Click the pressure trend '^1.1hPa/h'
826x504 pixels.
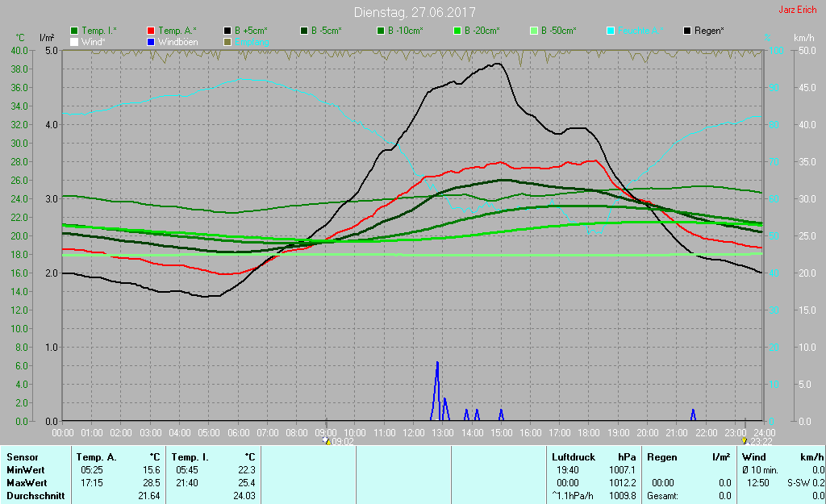point(573,496)
